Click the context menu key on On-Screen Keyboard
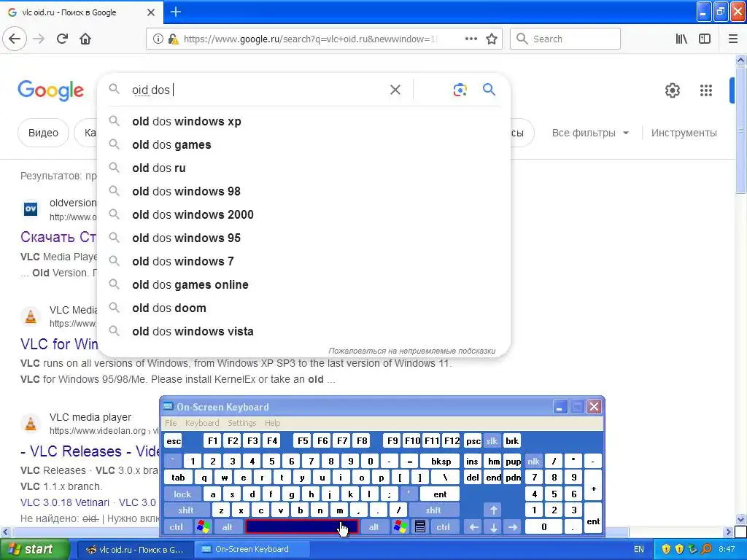747x560 pixels. pos(419,526)
